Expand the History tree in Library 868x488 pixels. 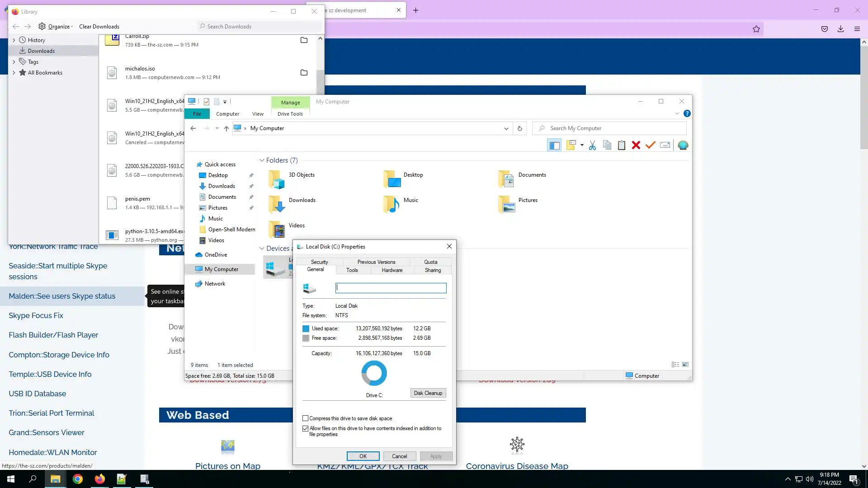pyautogui.click(x=14, y=40)
